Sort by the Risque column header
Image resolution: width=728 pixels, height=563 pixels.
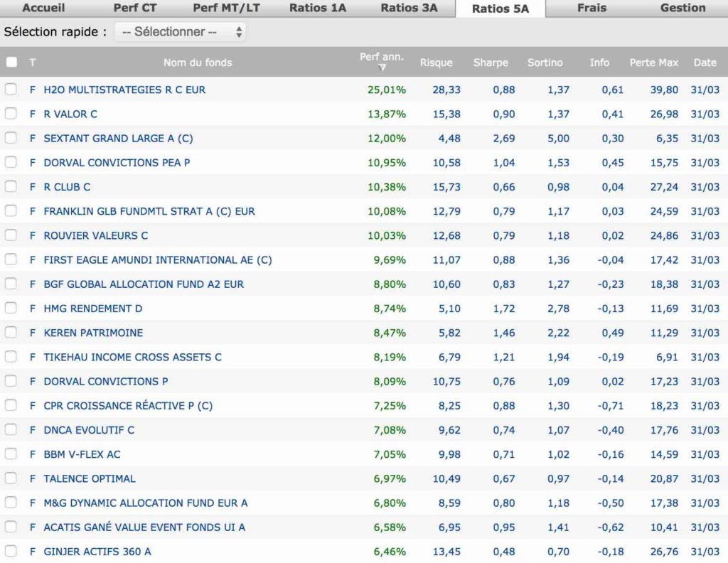click(x=436, y=63)
